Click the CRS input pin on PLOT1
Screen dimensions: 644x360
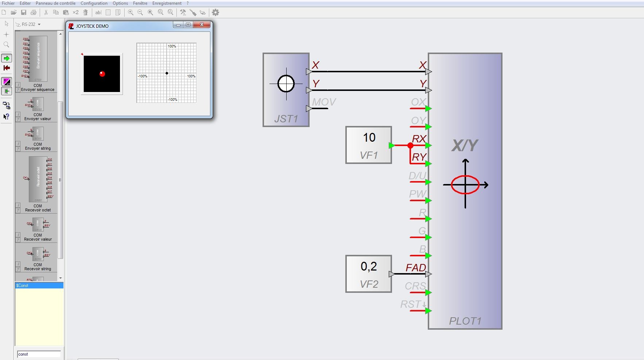(428, 292)
